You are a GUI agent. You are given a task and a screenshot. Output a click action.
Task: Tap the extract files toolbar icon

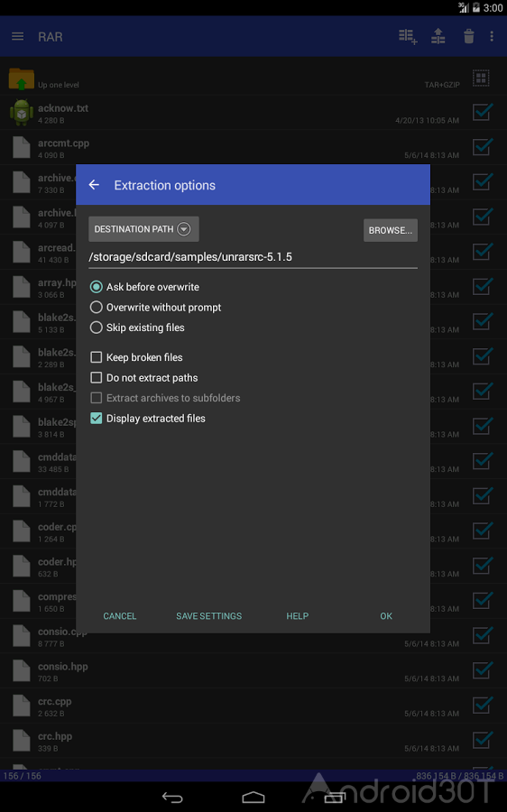438,36
